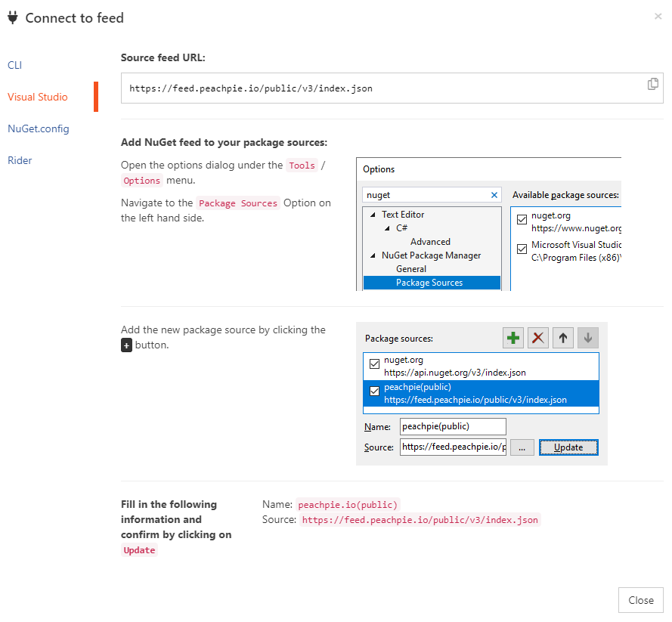The image size is (672, 622).
Task: Click the pink Update code label
Action: click(x=139, y=550)
